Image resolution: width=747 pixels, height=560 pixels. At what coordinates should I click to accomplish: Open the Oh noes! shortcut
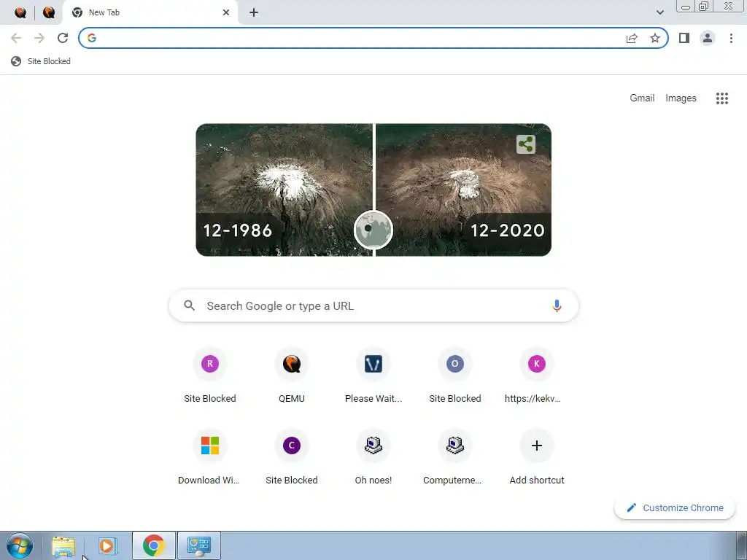point(373,458)
